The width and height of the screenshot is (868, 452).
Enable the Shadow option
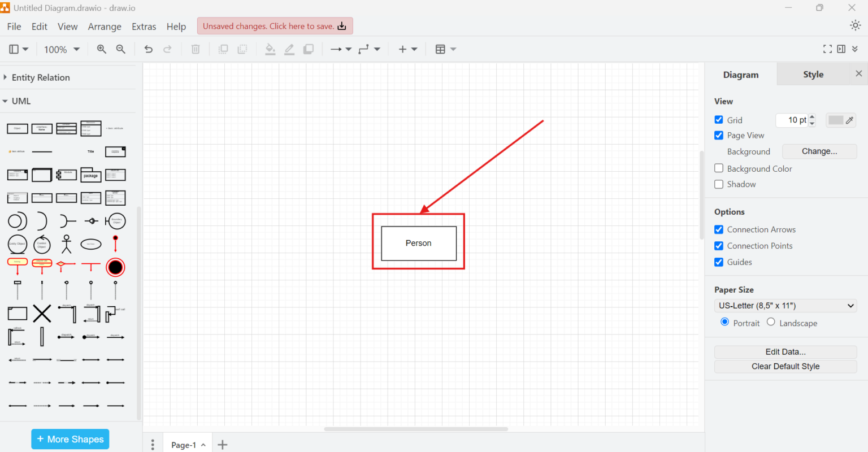coord(719,184)
